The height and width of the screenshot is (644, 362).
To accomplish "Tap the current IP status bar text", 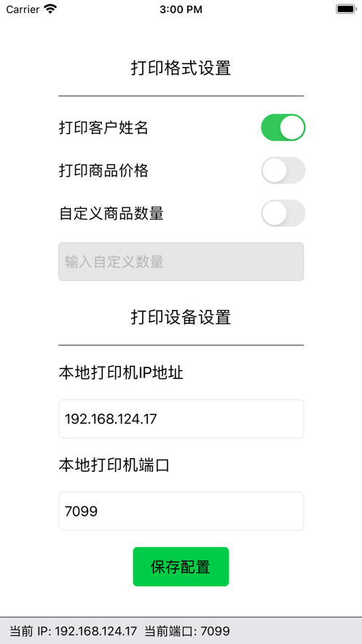I will [x=73, y=631].
